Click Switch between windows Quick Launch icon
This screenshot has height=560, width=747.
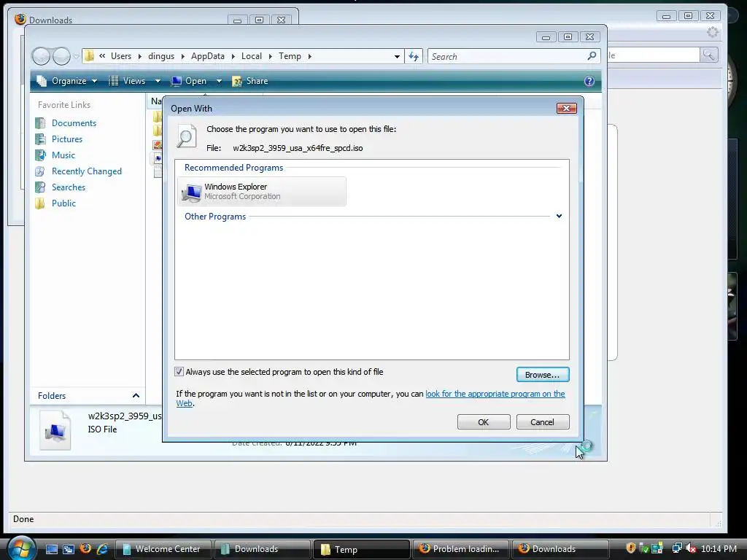pyautogui.click(x=69, y=549)
